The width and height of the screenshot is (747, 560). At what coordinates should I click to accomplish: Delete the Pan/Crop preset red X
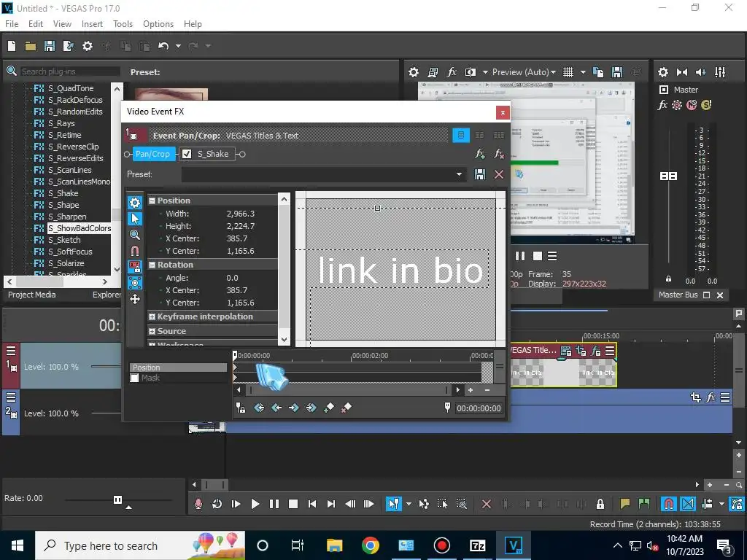click(499, 174)
